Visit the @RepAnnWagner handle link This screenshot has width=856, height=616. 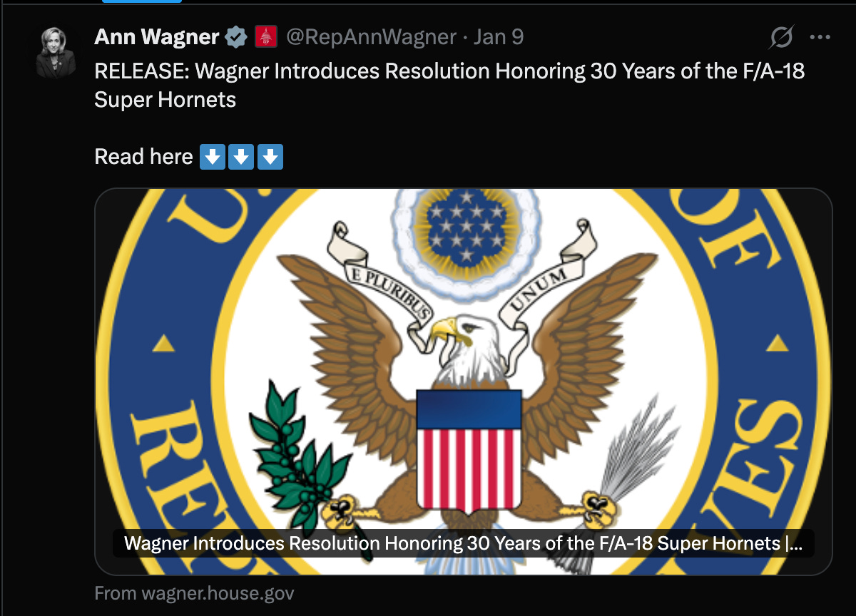[371, 37]
